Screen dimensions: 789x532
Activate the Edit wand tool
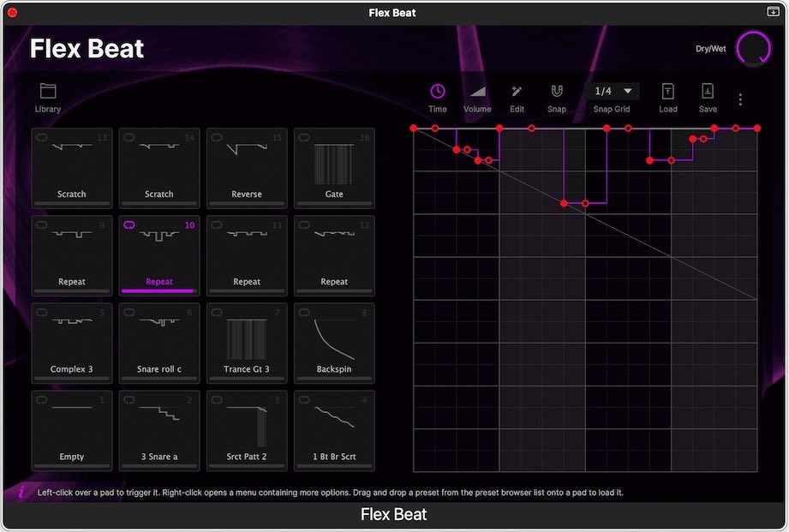(517, 91)
